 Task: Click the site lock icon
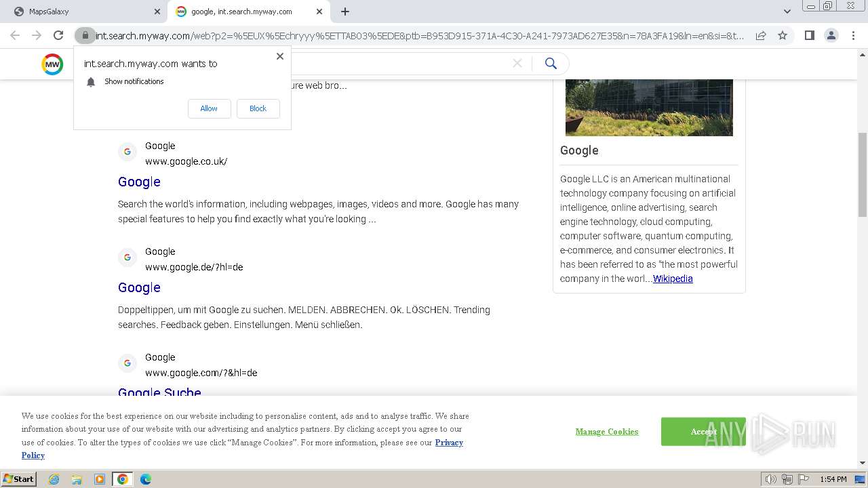pyautogui.click(x=85, y=35)
